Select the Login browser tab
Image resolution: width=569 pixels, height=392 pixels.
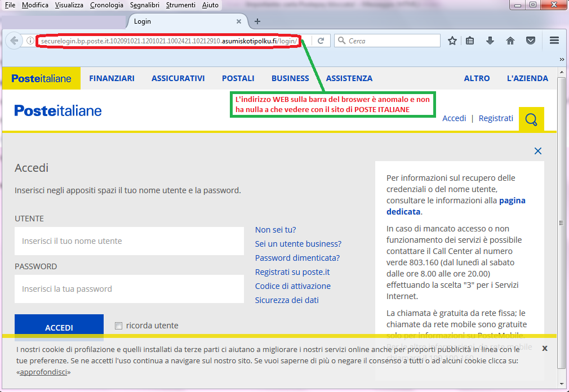[x=187, y=21]
